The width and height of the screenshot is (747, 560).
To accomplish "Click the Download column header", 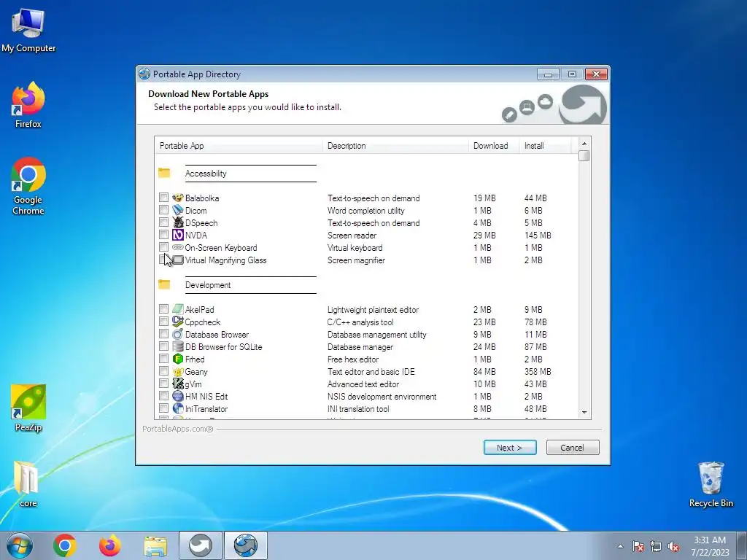I will [494, 146].
